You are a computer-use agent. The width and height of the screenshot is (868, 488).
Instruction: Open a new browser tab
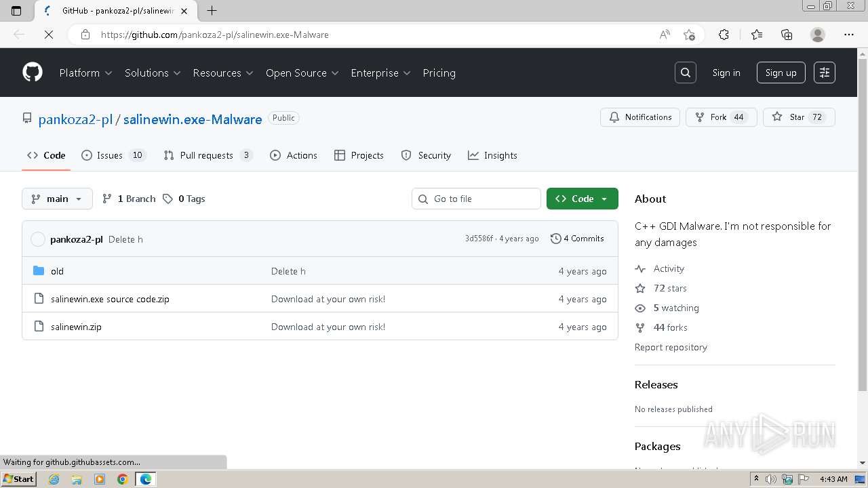click(x=212, y=10)
